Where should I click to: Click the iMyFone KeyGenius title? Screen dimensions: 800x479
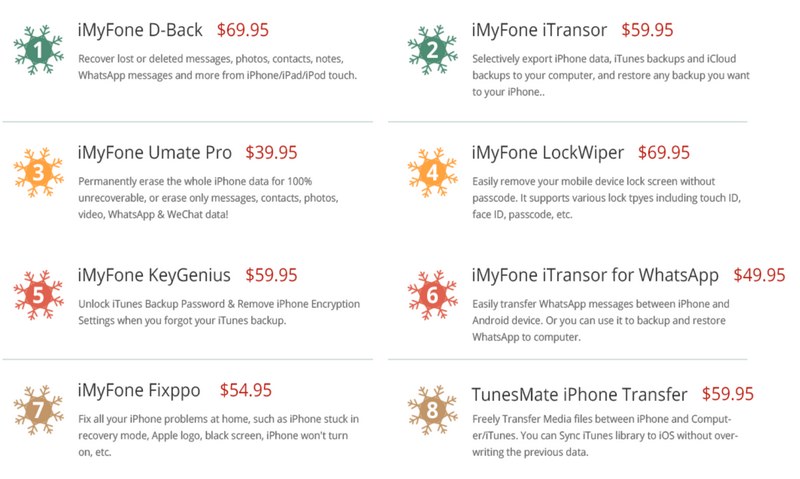pos(155,275)
